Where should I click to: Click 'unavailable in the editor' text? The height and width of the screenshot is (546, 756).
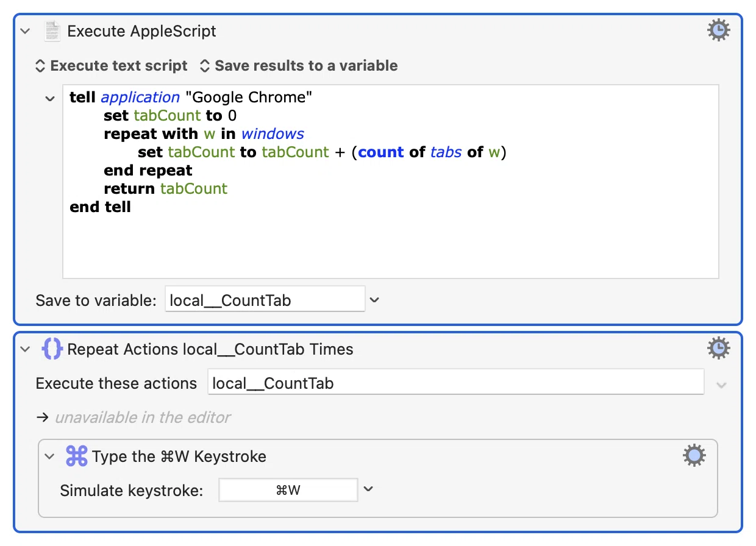(143, 417)
